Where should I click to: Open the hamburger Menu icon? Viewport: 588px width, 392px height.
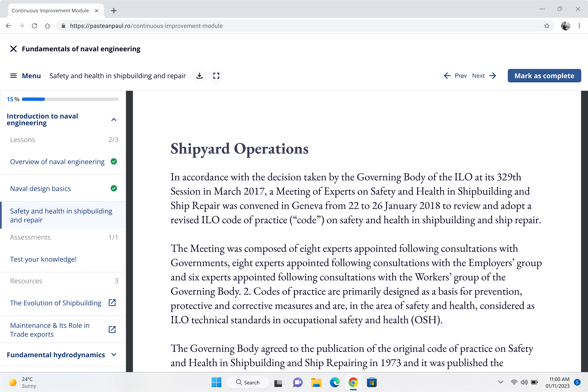(13, 76)
